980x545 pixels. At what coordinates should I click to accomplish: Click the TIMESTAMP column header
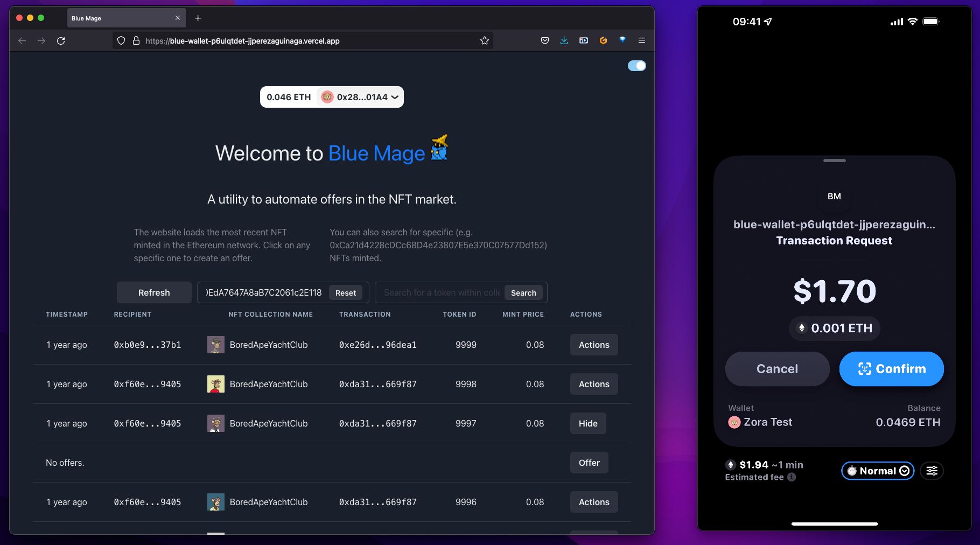[67, 314]
